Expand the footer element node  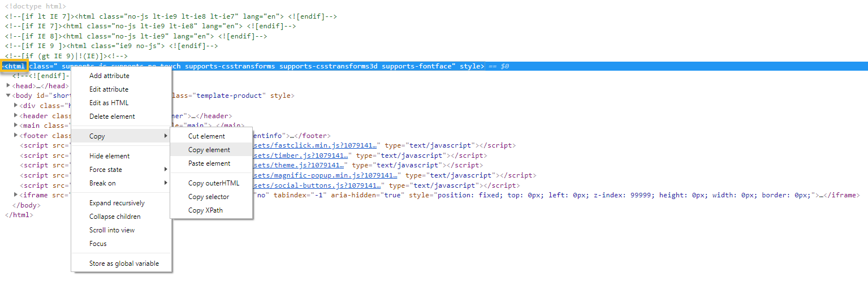[16, 135]
